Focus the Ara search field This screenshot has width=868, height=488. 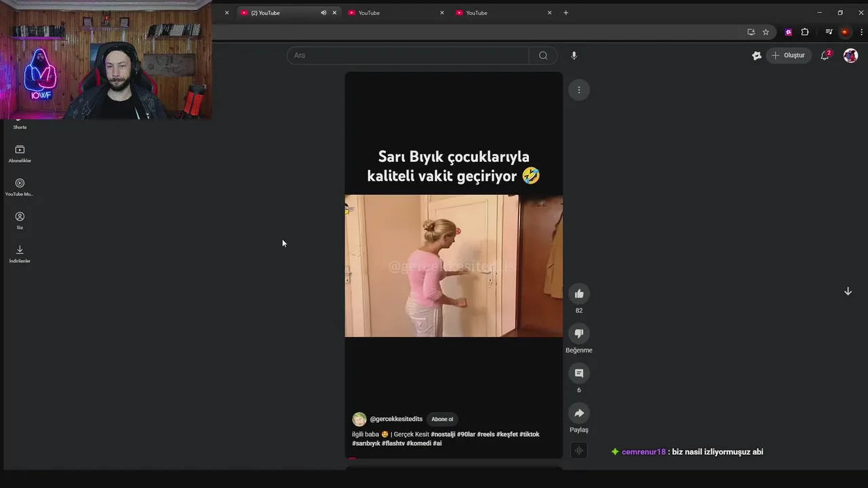point(408,56)
